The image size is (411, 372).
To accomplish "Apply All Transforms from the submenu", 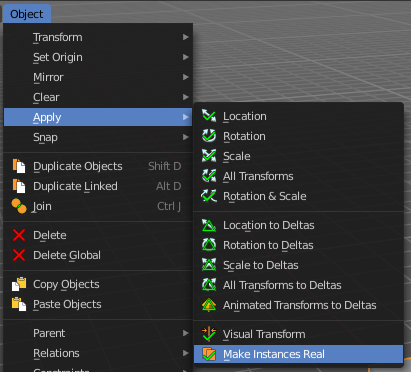I will coord(298,176).
